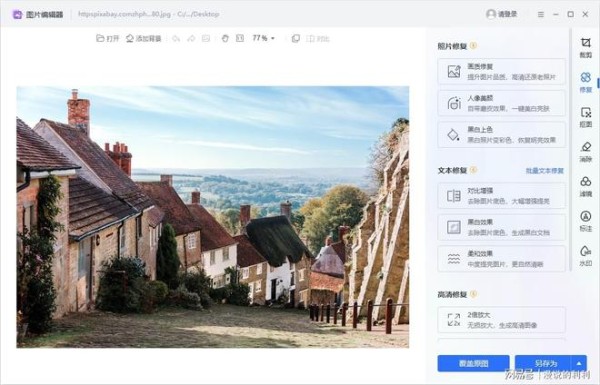Viewport: 600px width, 385px height.
Task: Choose 2x Enlarge (2倍放大) option
Action: (x=501, y=320)
